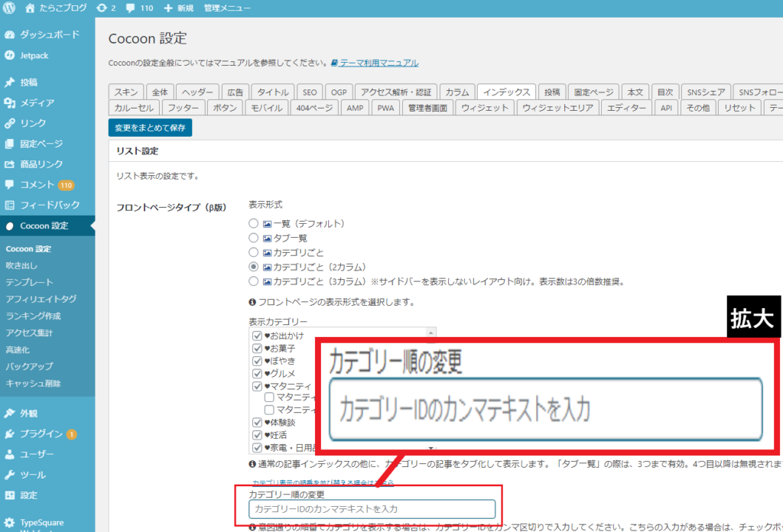The height and width of the screenshot is (532, 783).
Task: Open the WordPress logo menu
Action: coord(9,8)
